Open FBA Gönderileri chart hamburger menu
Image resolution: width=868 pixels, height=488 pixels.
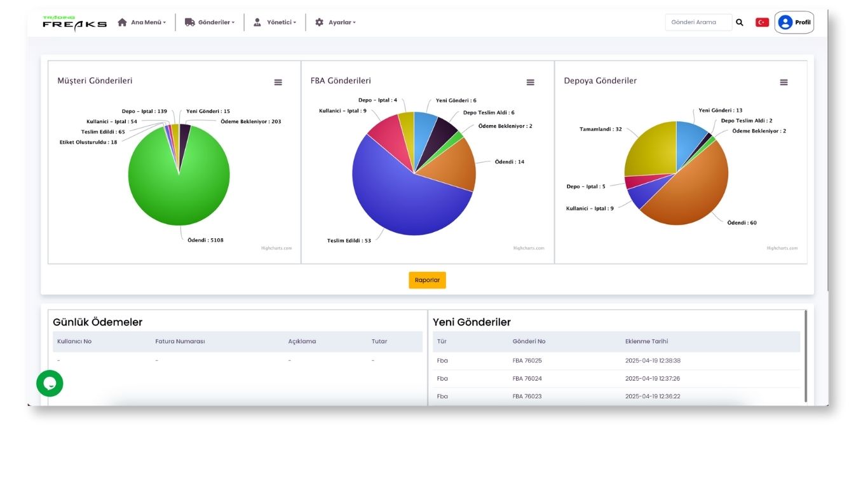pos(531,82)
